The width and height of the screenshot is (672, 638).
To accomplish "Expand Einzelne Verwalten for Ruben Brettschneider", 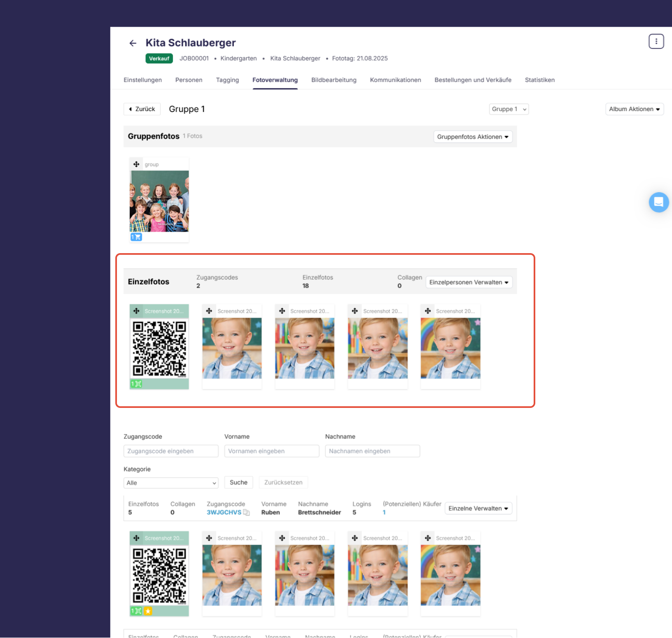I will point(478,508).
